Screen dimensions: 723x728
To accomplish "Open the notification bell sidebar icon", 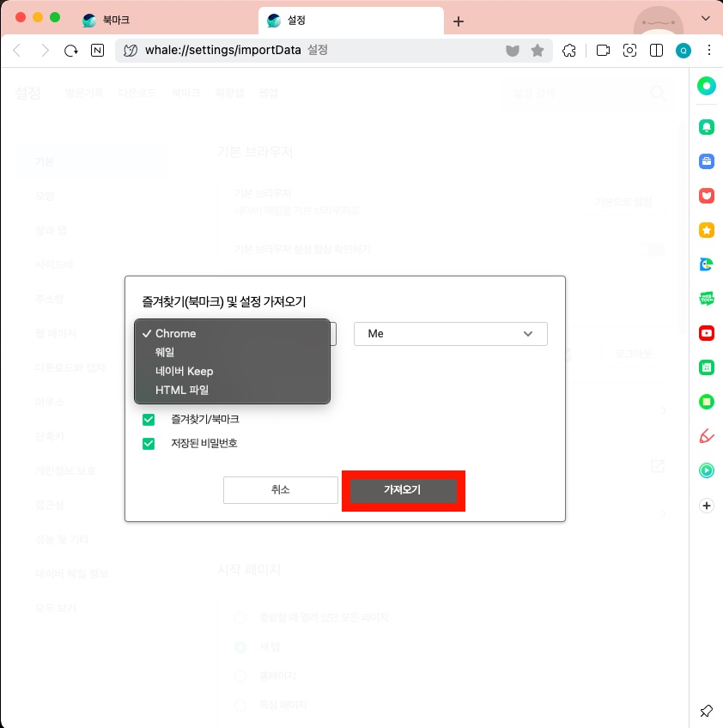I will (707, 127).
